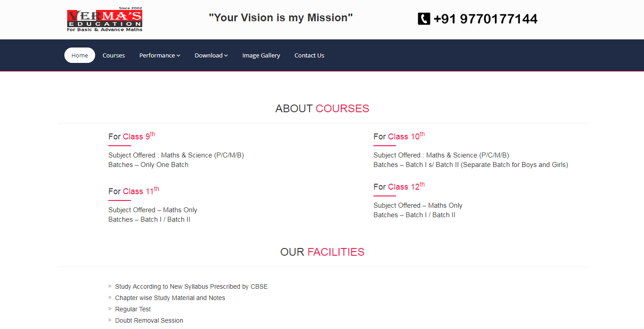Click the Performance chevron arrow

point(179,56)
